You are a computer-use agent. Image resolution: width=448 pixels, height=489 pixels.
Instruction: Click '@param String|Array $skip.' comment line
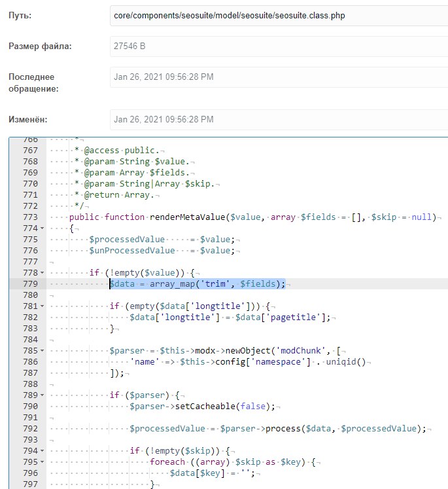150,184
